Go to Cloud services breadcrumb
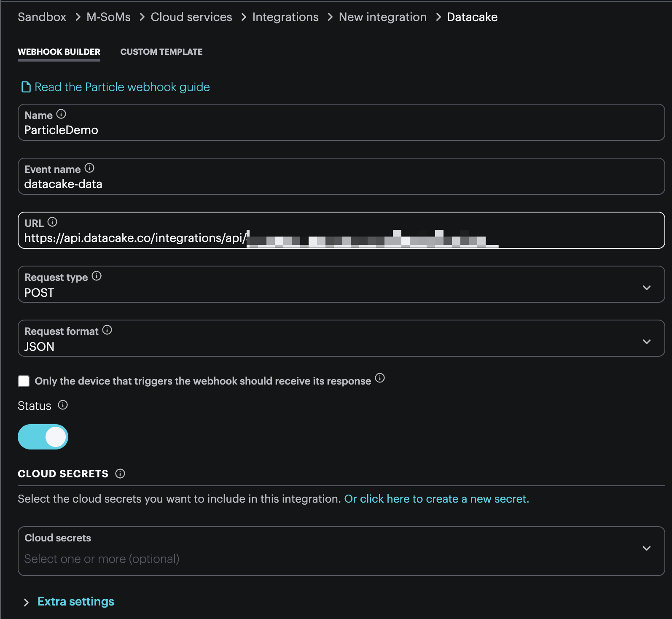 191,17
